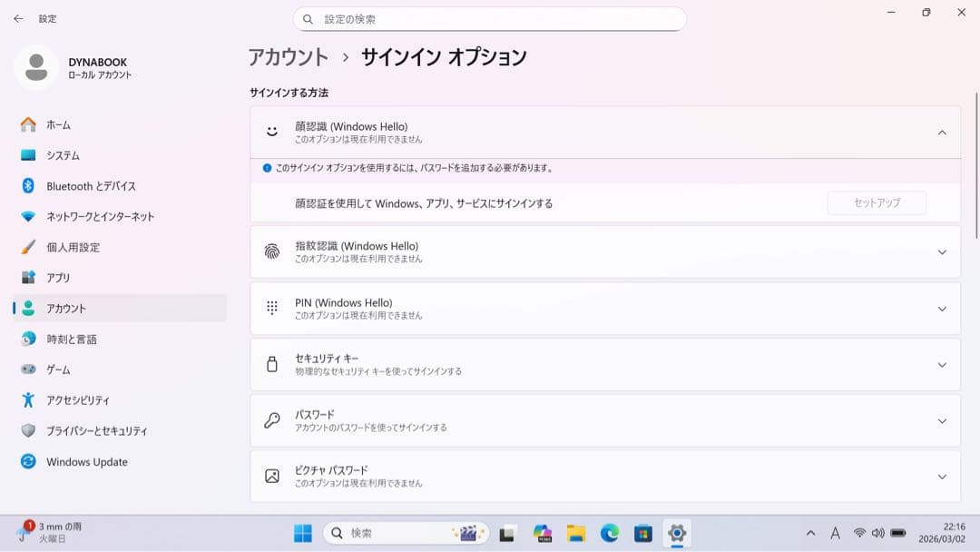
Task: Select 時刻と言語 in the sidebar
Action: coord(120,339)
